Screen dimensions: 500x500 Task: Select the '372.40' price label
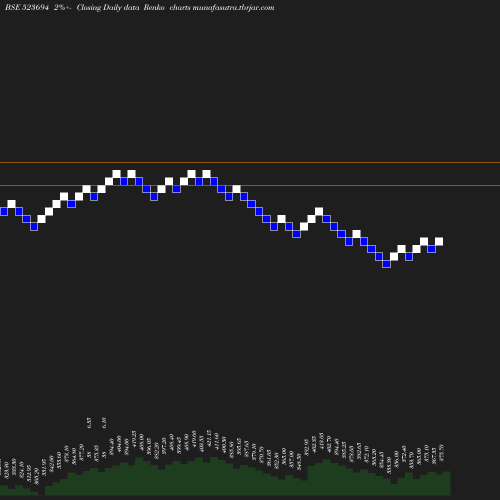point(404,454)
